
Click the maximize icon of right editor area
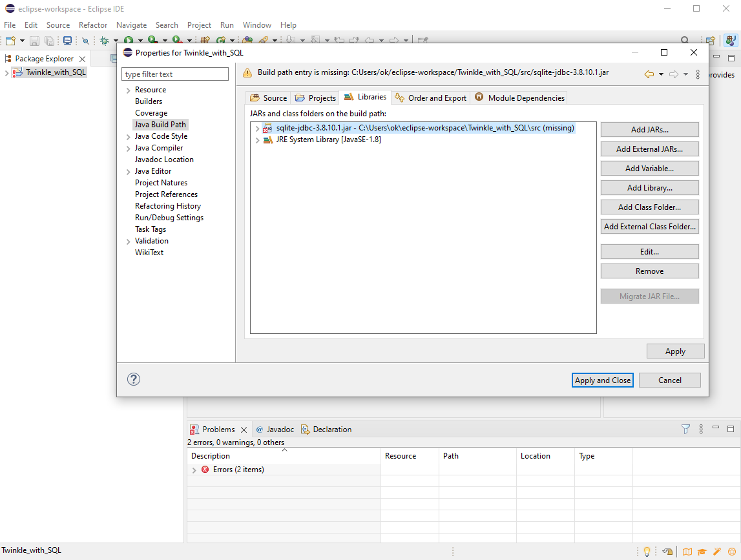click(x=731, y=58)
